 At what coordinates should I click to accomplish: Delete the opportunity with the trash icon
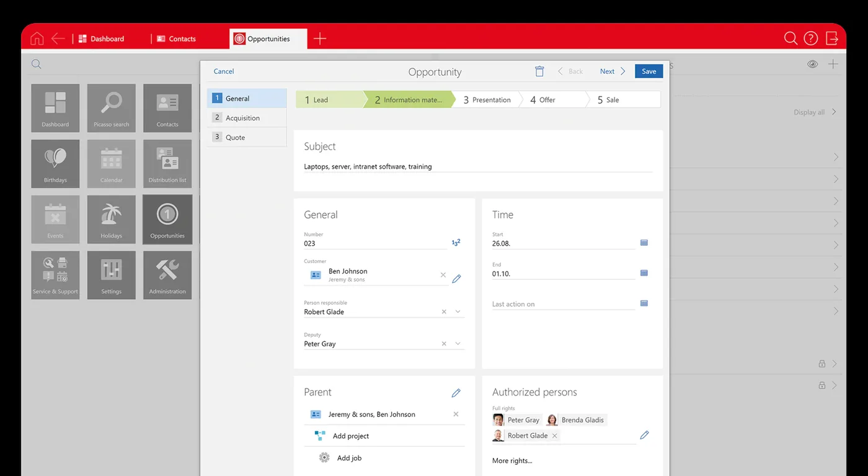539,71
